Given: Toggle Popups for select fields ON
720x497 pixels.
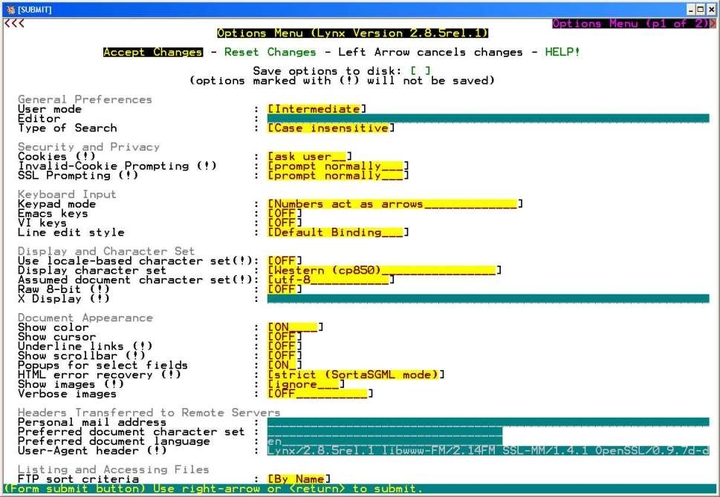Looking at the screenshot, I should 285,365.
